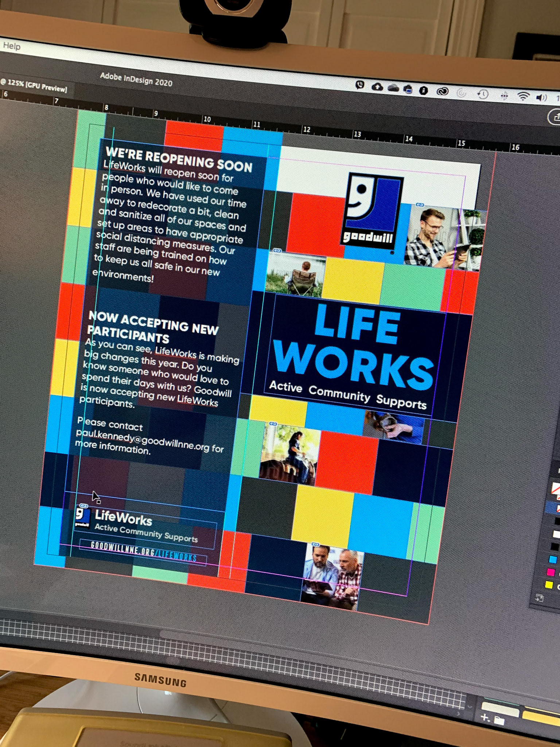Click link badge on two men photo
Image resolution: width=560 pixels, height=747 pixels.
(315, 545)
